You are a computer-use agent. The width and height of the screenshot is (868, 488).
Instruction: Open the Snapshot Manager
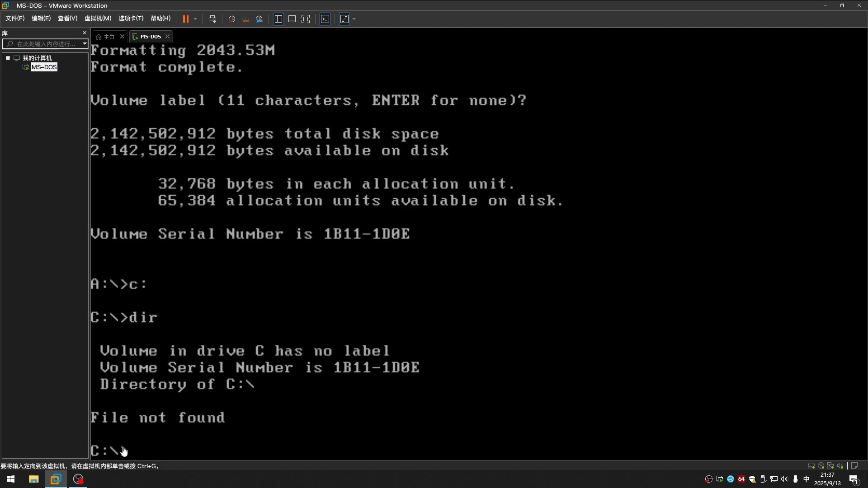click(259, 19)
